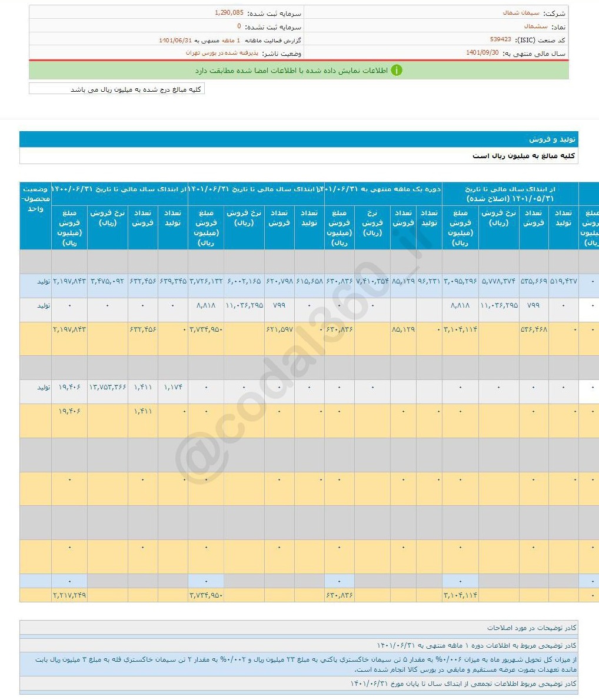The width and height of the screenshot is (599, 700).
Task: Click the sales rate cell 13,753,366
Action: coord(108,388)
